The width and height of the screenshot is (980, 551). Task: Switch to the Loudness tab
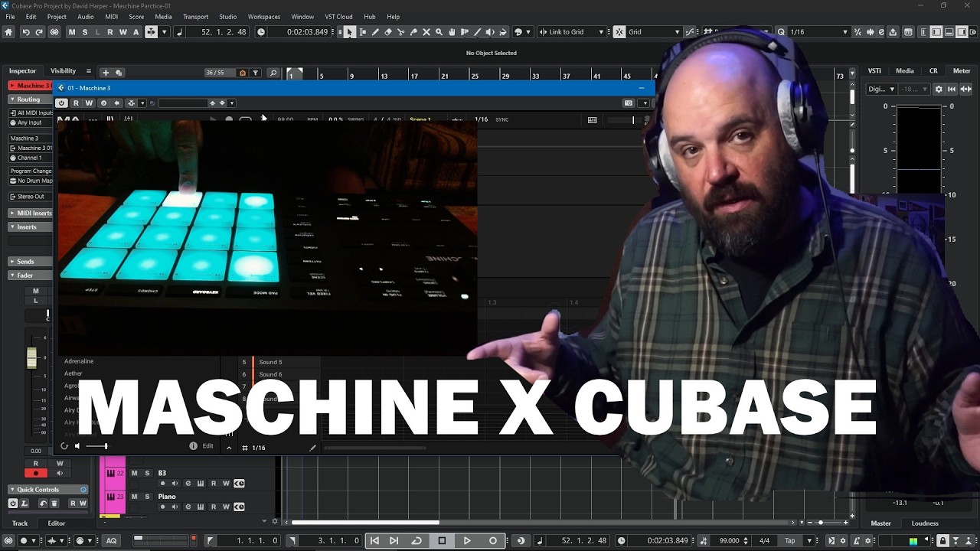click(925, 523)
